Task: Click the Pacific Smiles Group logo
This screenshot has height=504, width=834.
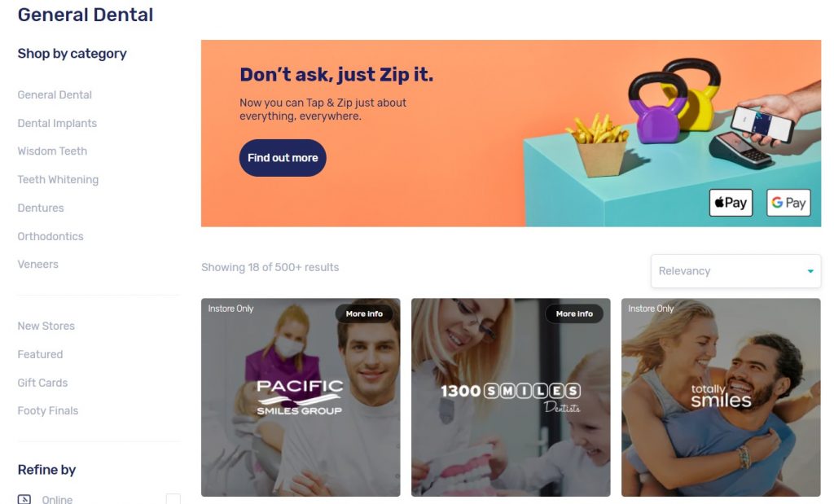Action: (300, 397)
